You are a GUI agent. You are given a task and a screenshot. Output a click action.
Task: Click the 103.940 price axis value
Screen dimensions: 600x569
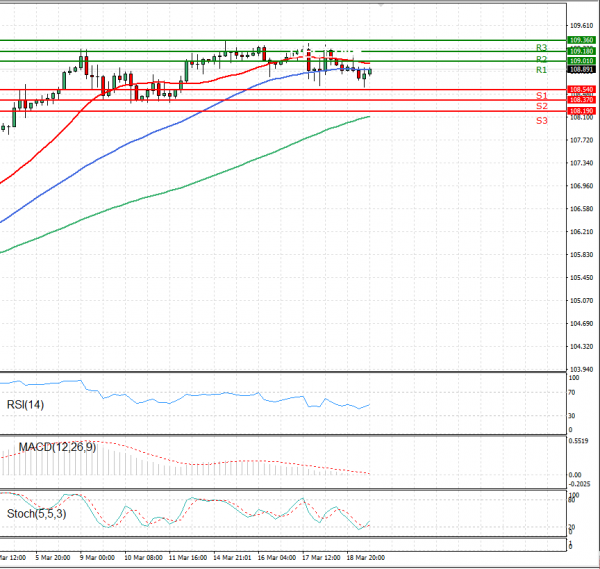(x=582, y=370)
